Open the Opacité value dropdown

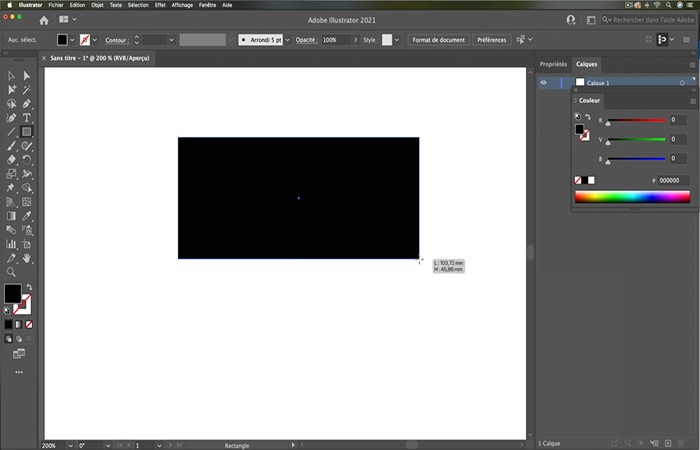356,40
